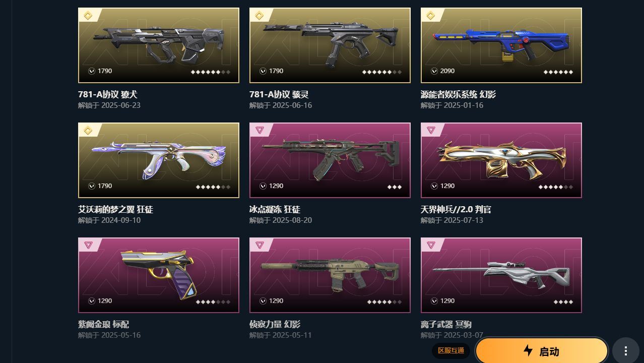The image size is (644, 363).
Task: Select the 侦察力量 幻影 weapon thumbnail
Action: pyautogui.click(x=330, y=275)
